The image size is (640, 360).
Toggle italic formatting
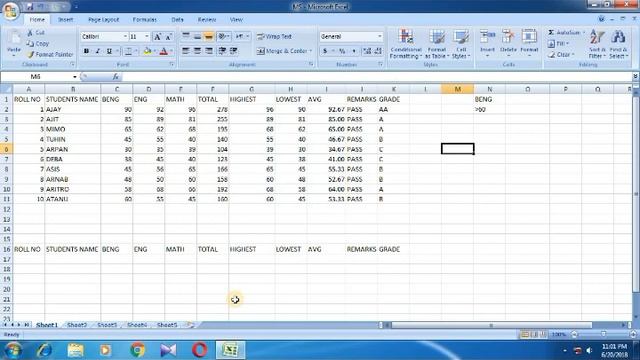[x=98, y=51]
